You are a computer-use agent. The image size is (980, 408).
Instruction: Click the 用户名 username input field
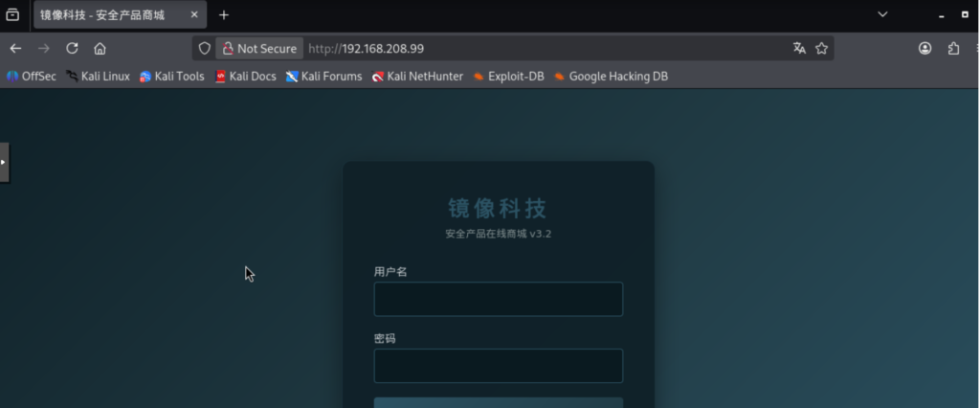click(x=498, y=299)
